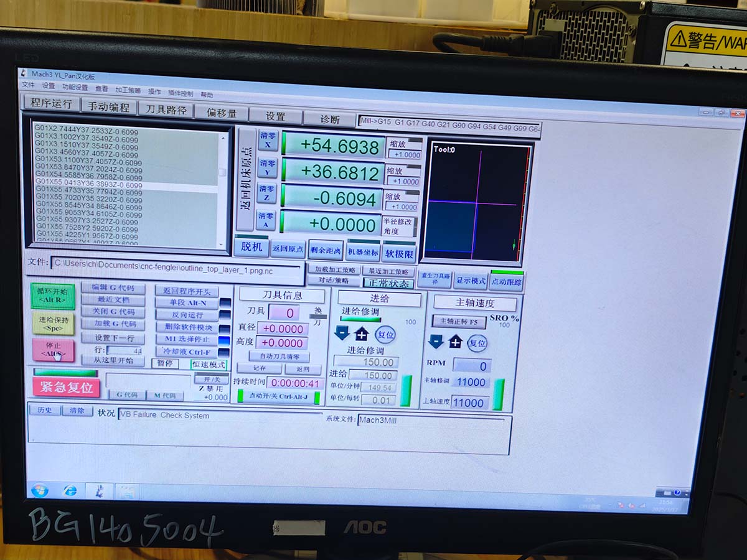Click the 刀具 tool number field
This screenshot has height=560, width=747.
point(284,313)
